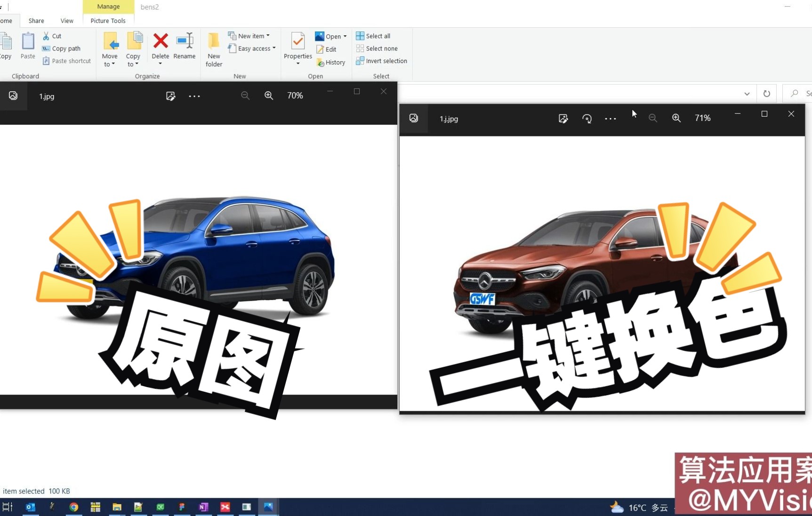Expand the Properties dropdown arrow
Screen dimensions: 812x516
coord(298,64)
